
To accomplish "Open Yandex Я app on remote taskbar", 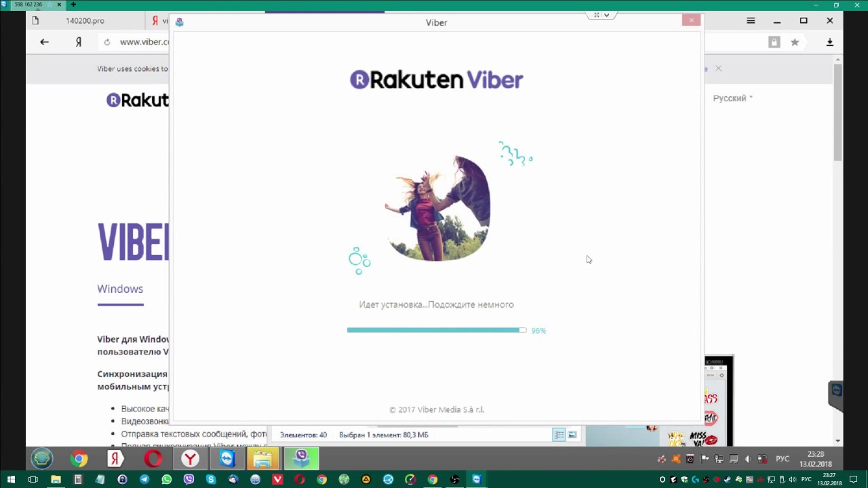I will pos(116,459).
